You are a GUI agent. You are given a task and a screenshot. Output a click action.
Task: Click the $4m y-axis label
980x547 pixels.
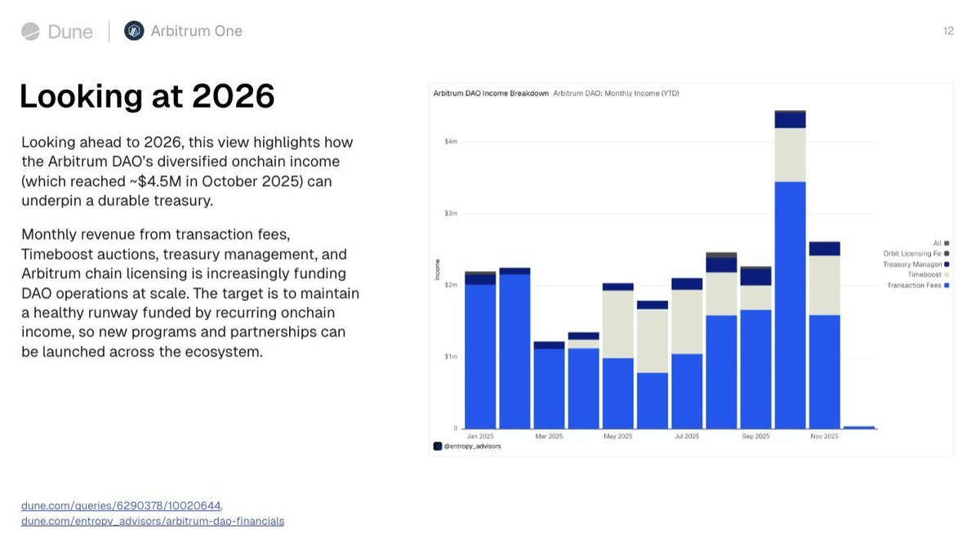(x=451, y=142)
